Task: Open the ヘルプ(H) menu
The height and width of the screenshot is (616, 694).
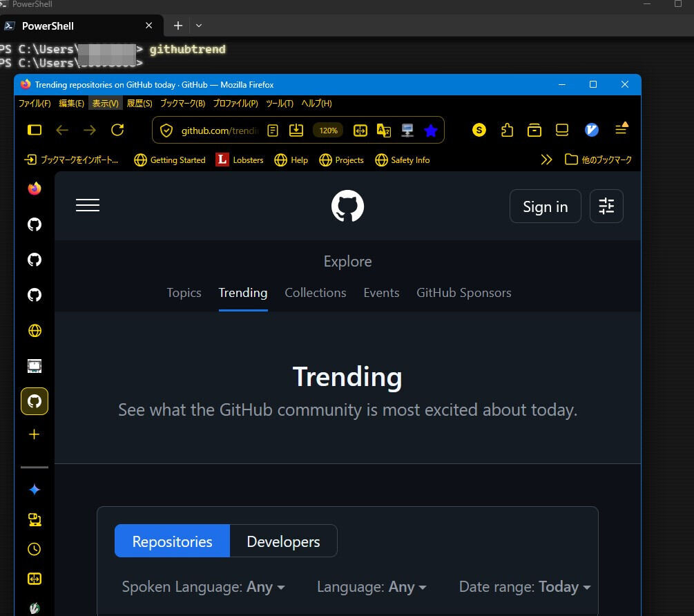Action: click(316, 104)
